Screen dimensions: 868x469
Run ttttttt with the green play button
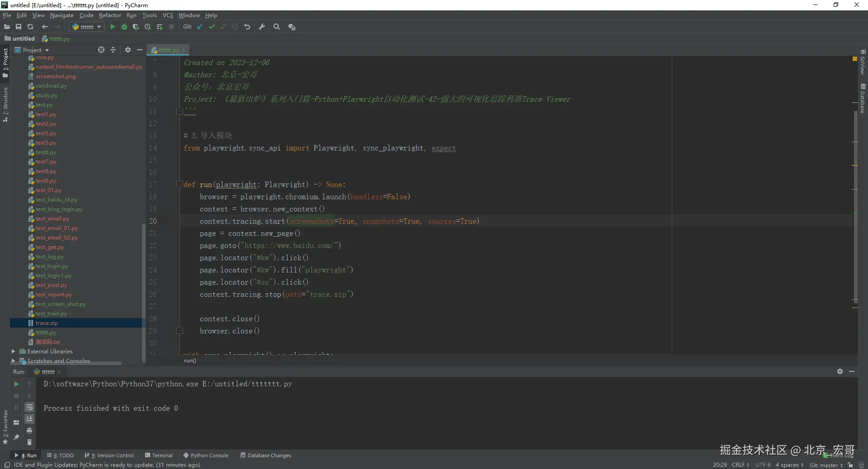[113, 27]
